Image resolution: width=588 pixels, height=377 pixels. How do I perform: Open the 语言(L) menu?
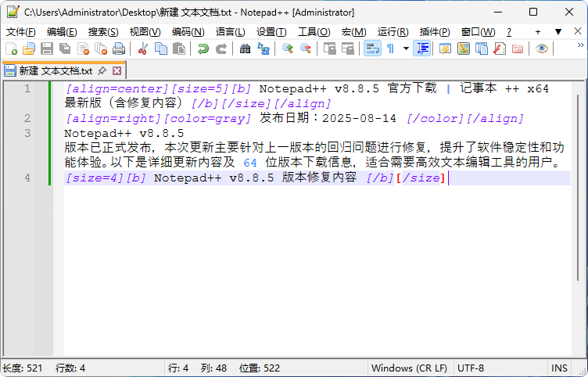pos(230,32)
